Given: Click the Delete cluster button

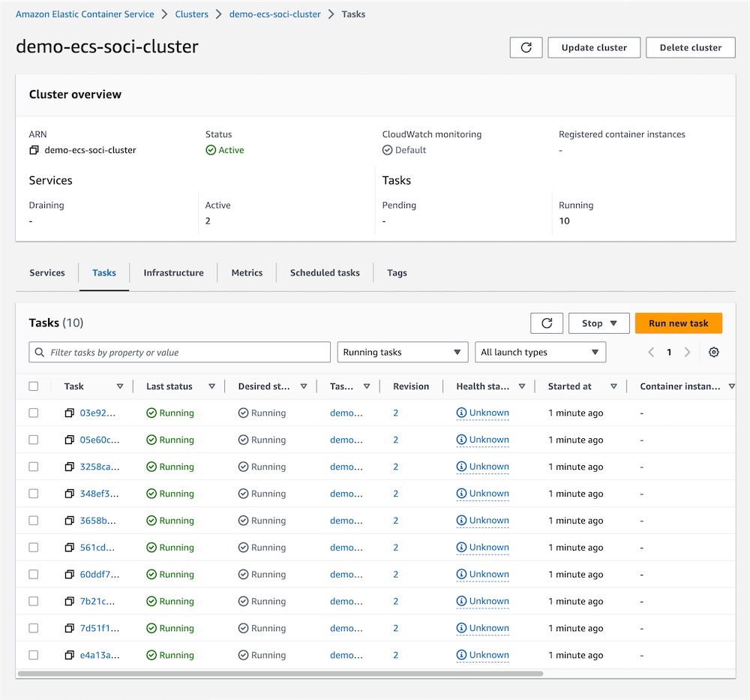Looking at the screenshot, I should point(690,47).
